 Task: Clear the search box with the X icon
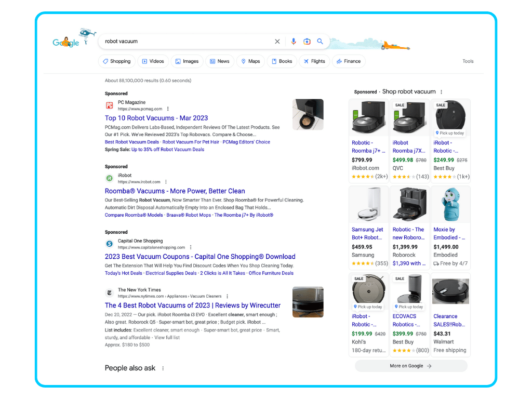(277, 42)
